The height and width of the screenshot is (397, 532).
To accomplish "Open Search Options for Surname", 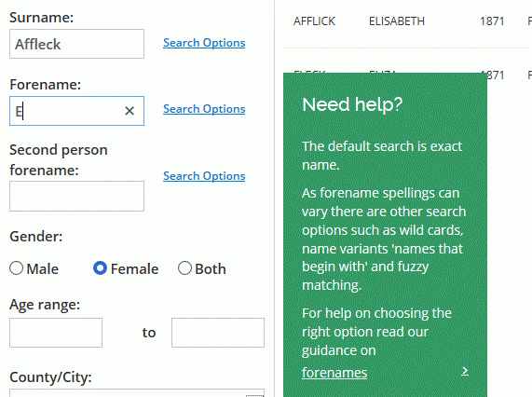I will coord(204,43).
